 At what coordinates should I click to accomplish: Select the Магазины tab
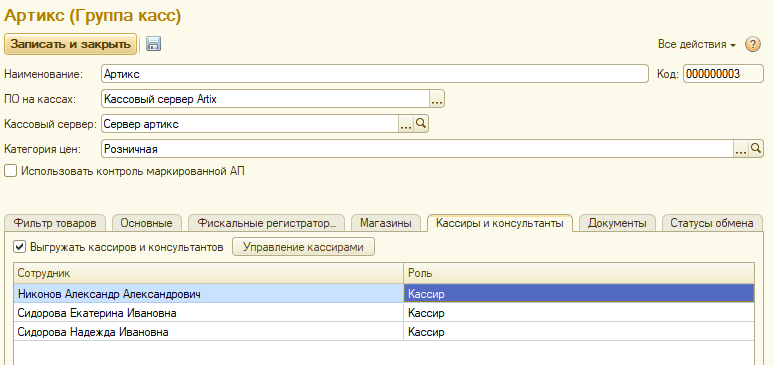386,223
